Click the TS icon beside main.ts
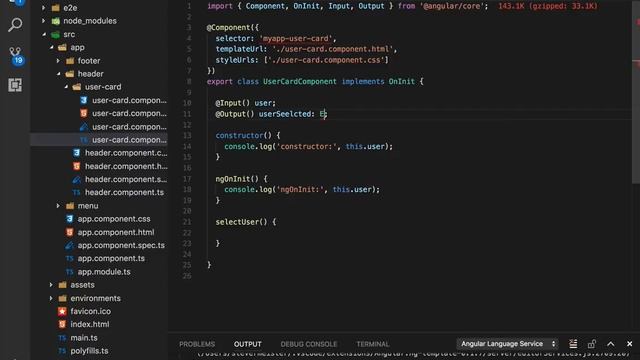640x360 pixels. pos(62,338)
